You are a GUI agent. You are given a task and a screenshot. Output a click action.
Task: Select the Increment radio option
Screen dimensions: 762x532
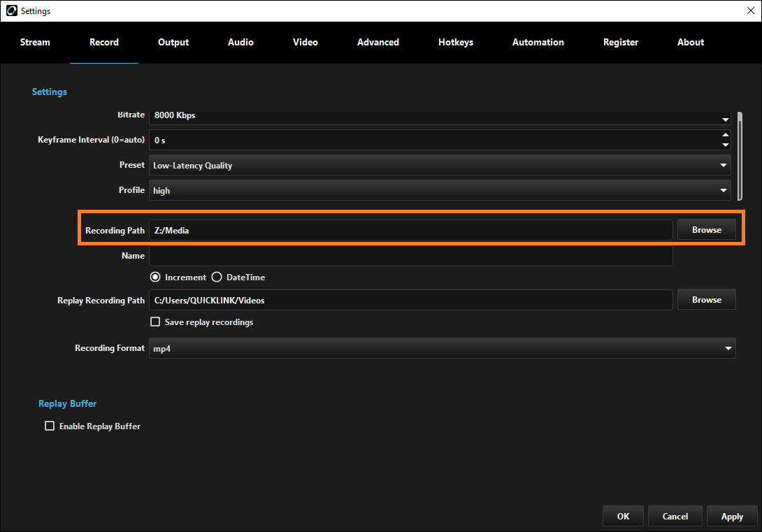pyautogui.click(x=155, y=277)
